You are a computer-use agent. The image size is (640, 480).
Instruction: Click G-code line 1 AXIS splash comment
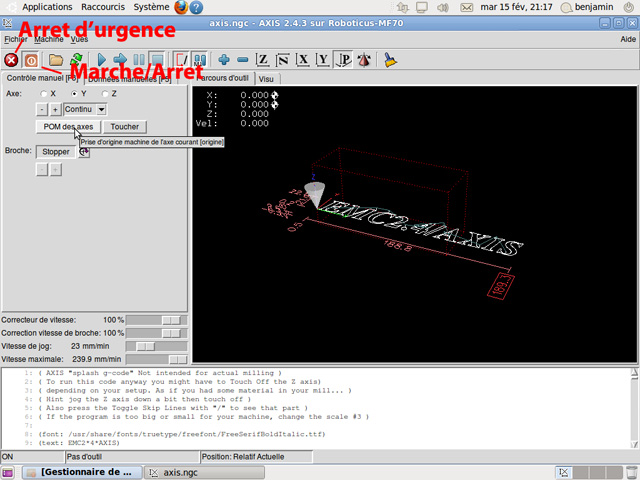click(160, 373)
